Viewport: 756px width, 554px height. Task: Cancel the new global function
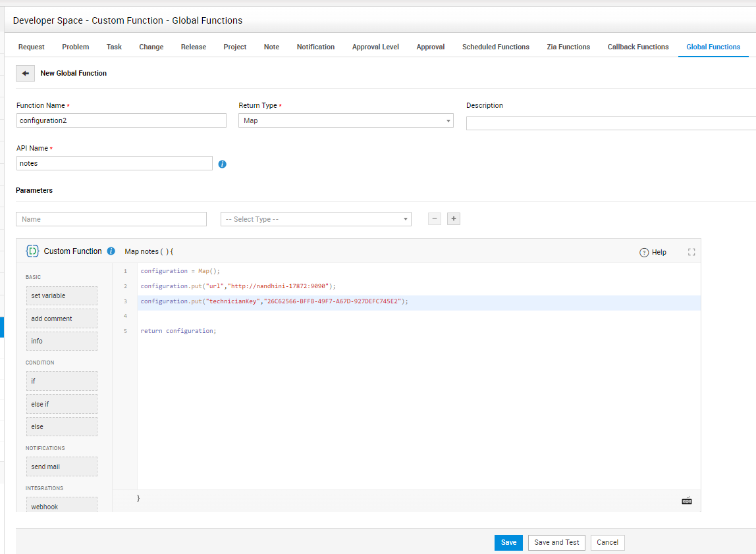[x=607, y=543]
